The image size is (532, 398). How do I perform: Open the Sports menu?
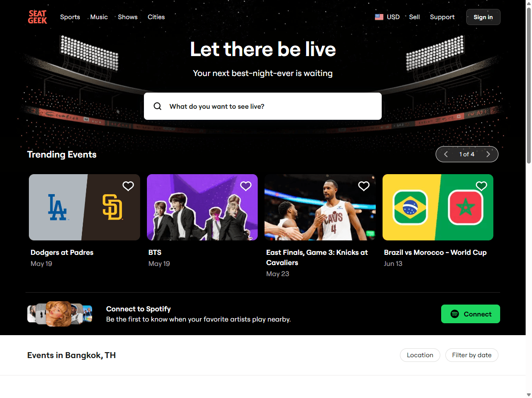(x=70, y=17)
